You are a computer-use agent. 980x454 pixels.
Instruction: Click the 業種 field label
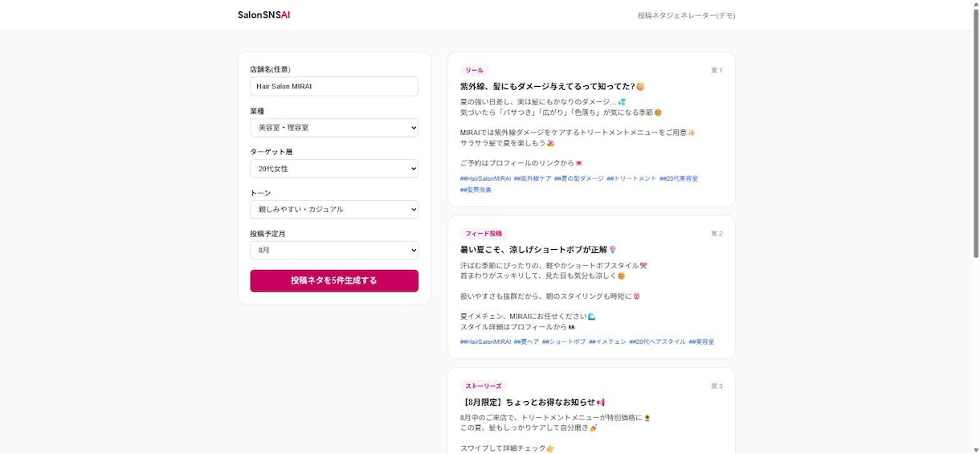(257, 111)
